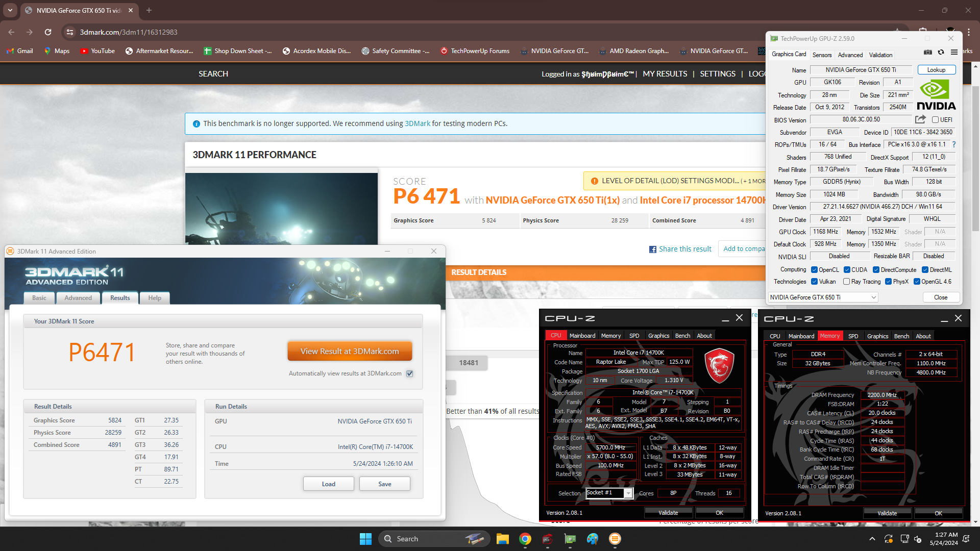This screenshot has width=980, height=551.
Task: Open the Advanced tab in 3DMark 11
Action: 78,298
